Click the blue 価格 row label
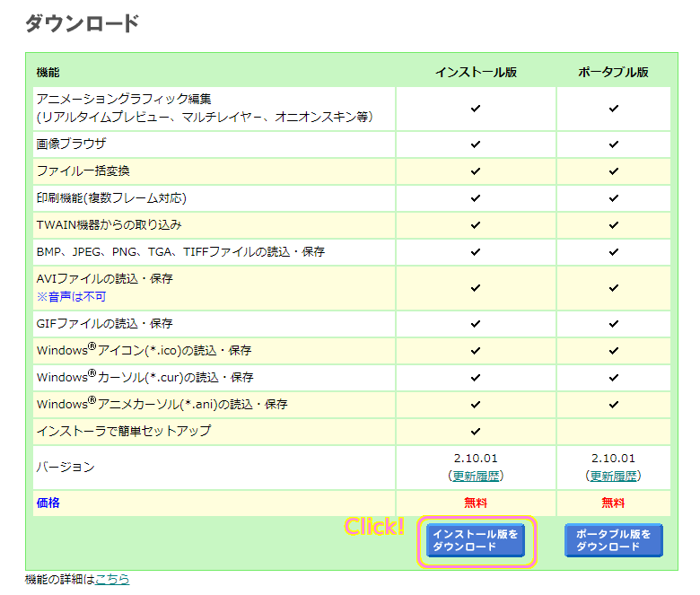The width and height of the screenshot is (700, 595). tap(48, 503)
